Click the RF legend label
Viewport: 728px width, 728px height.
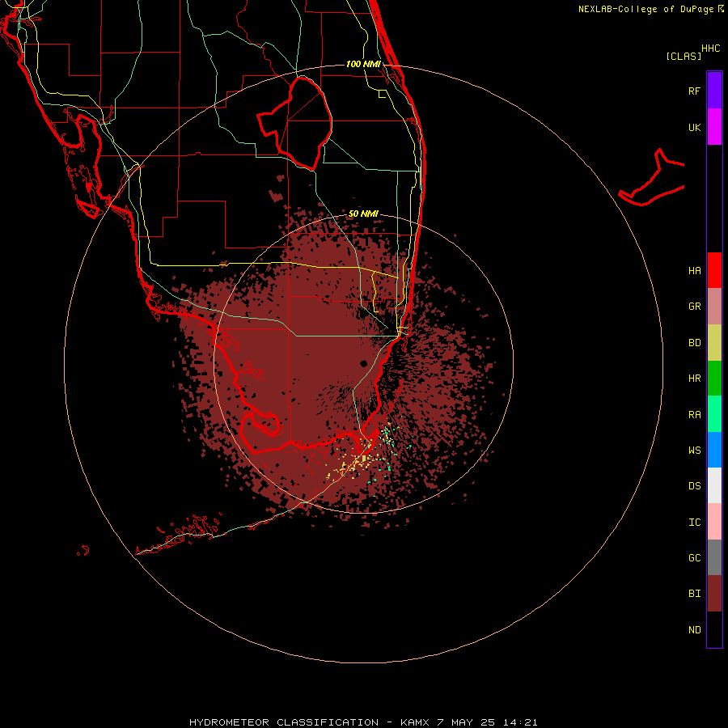coord(694,91)
